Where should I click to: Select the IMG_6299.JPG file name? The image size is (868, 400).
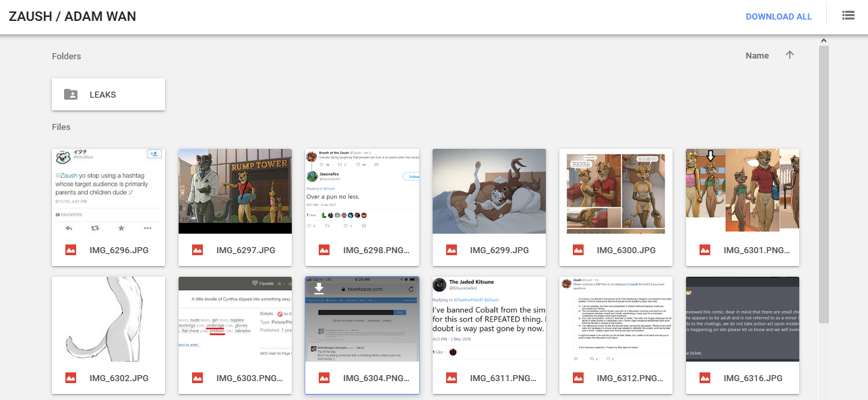(499, 251)
